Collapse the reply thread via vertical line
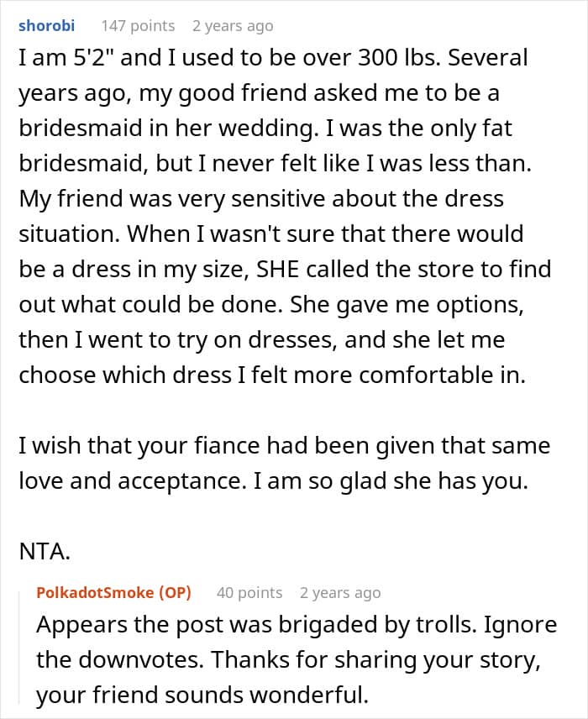Viewport: 588px width, 719px height. pyautogui.click(x=19, y=648)
